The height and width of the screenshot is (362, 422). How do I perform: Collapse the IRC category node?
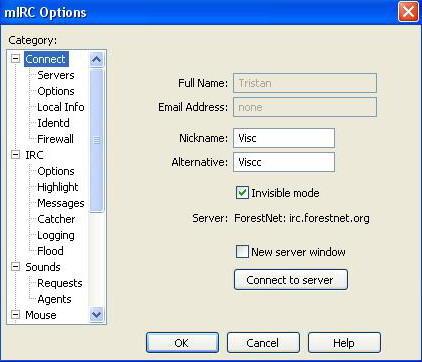coord(15,155)
